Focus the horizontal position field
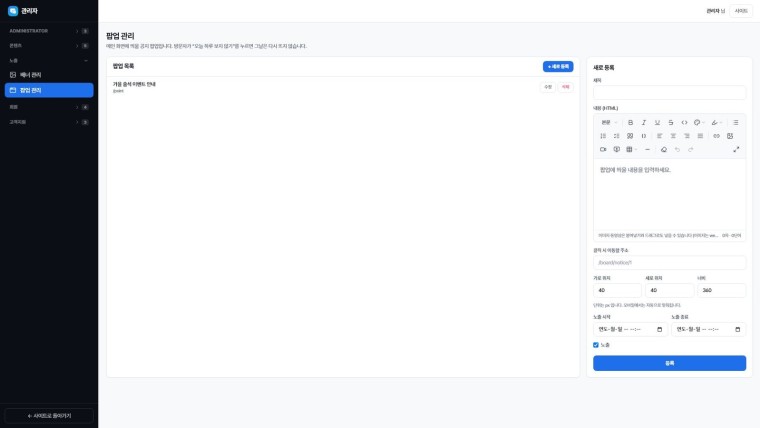760x428 pixels. (x=617, y=290)
